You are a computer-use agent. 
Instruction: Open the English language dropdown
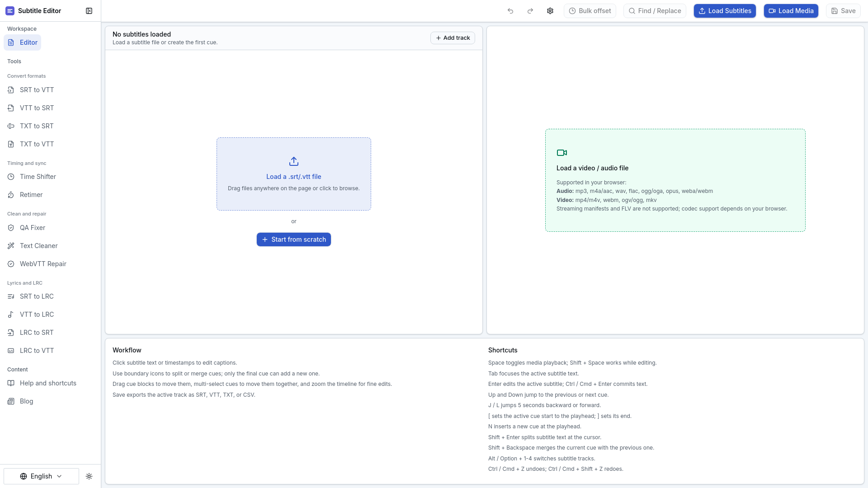(41, 476)
